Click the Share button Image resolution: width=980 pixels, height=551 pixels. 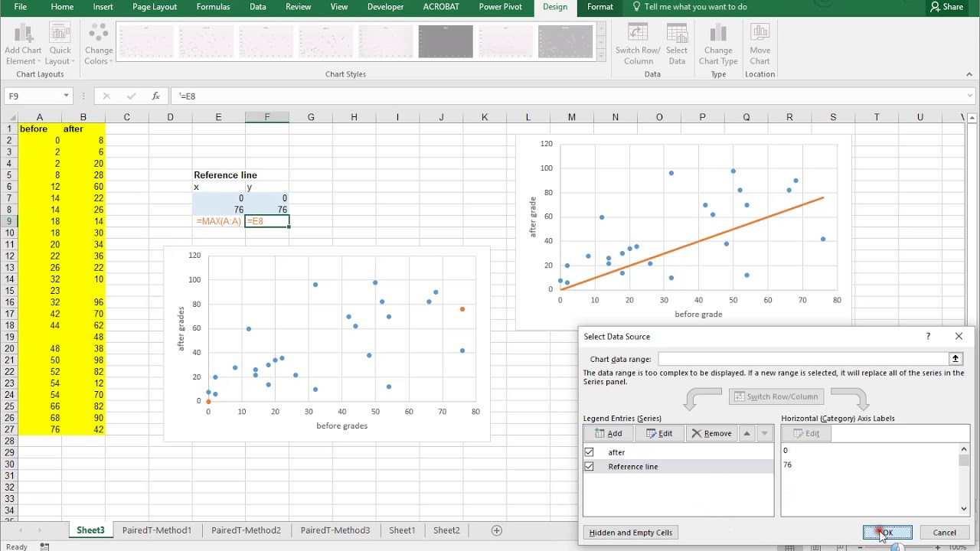click(946, 7)
